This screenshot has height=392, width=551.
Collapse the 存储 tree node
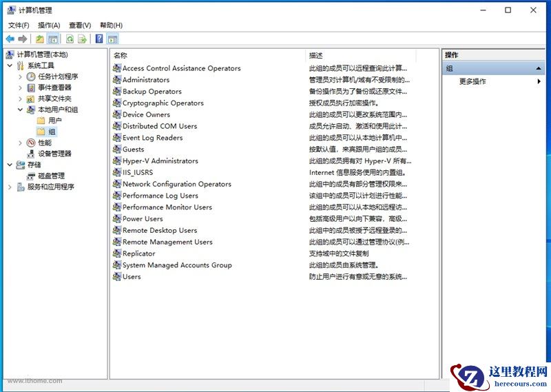point(10,165)
